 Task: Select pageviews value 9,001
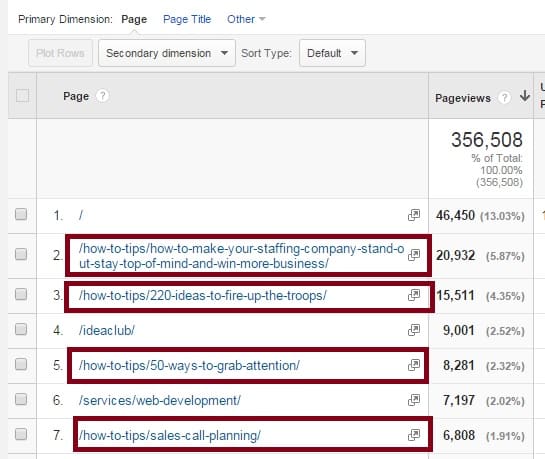click(x=459, y=330)
